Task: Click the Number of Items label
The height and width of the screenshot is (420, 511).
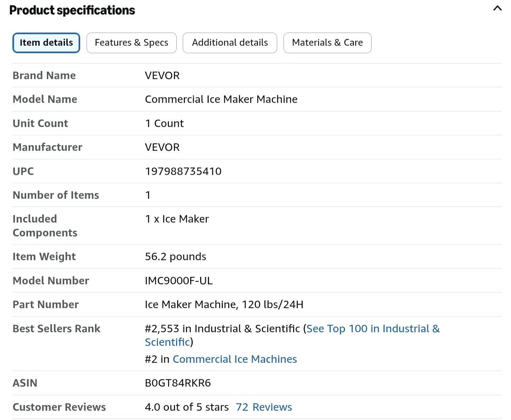Action: point(56,195)
